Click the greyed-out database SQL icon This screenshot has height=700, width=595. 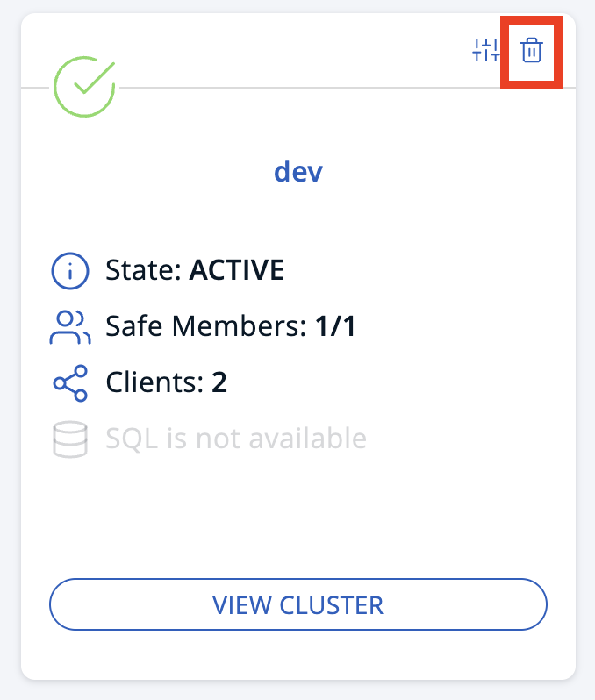(70, 438)
